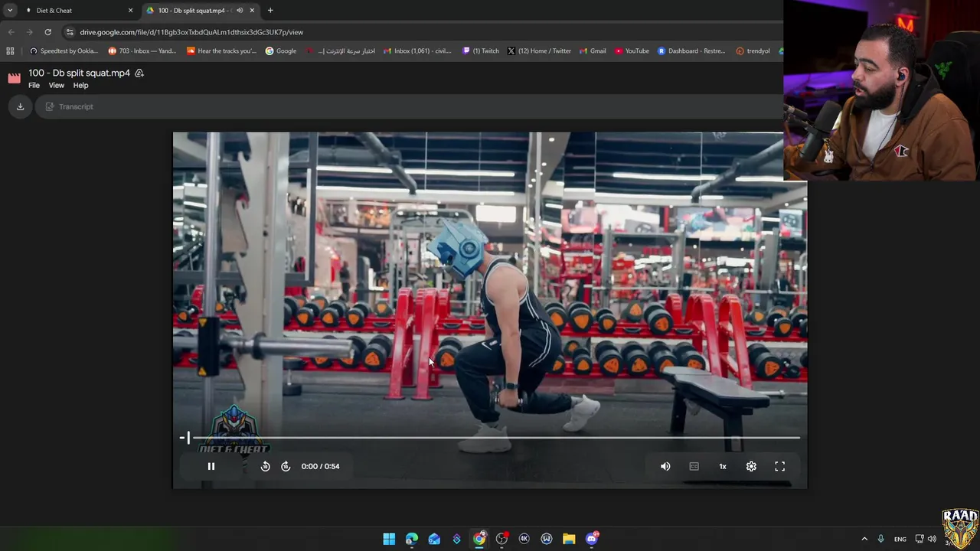Open the View menu
This screenshot has width=980, height=551.
point(57,85)
